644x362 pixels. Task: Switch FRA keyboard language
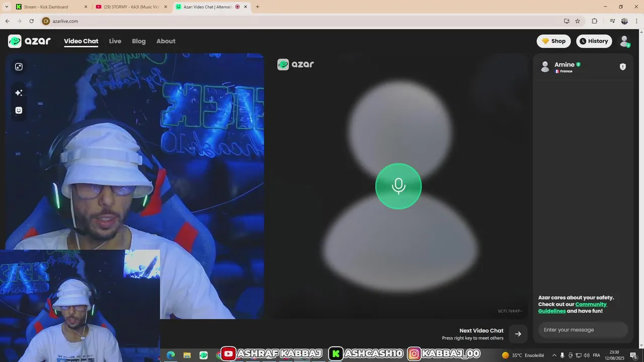coord(596,355)
